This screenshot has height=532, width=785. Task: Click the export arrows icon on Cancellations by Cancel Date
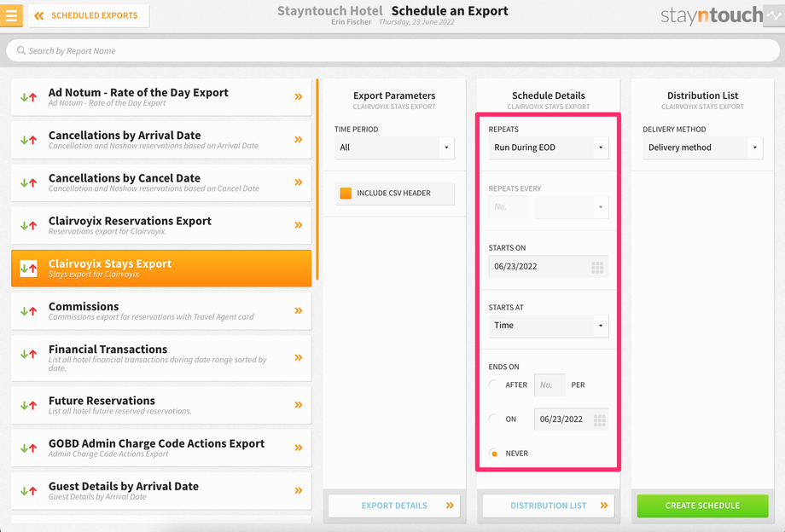click(x=28, y=182)
